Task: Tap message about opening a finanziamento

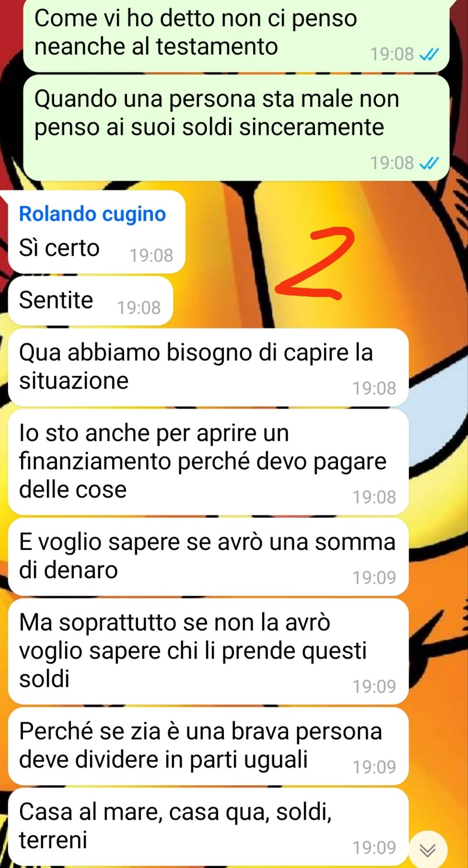Action: point(208,462)
